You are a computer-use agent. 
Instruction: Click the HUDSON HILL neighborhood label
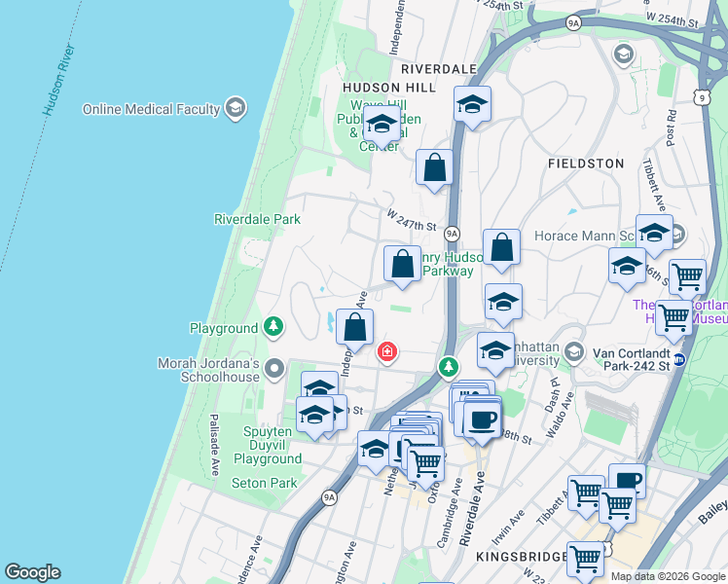click(389, 88)
